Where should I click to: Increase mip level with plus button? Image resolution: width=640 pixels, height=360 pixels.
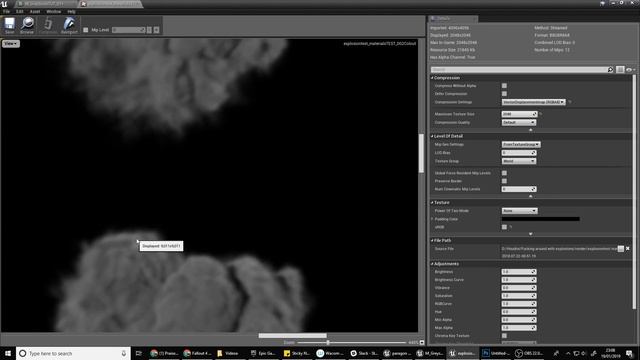tap(156, 30)
